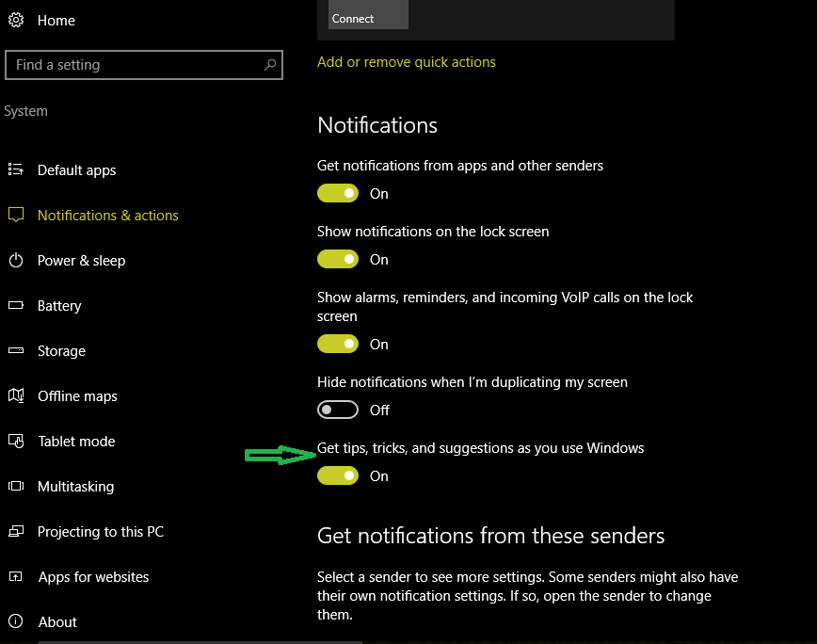Open Default apps via its list icon

click(x=16, y=169)
